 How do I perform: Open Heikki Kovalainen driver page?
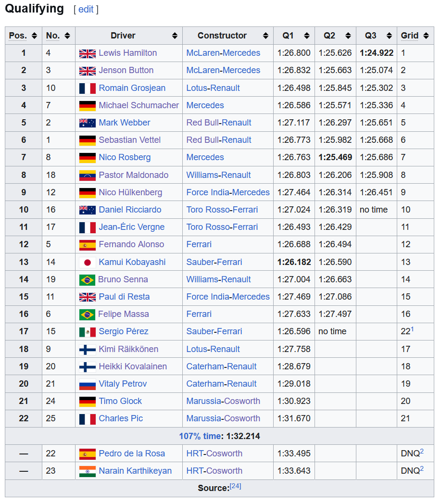pos(133,366)
